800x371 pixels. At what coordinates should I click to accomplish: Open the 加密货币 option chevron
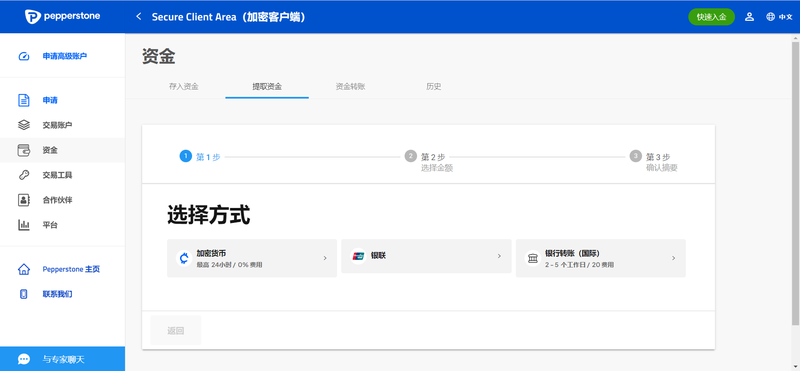tap(325, 258)
